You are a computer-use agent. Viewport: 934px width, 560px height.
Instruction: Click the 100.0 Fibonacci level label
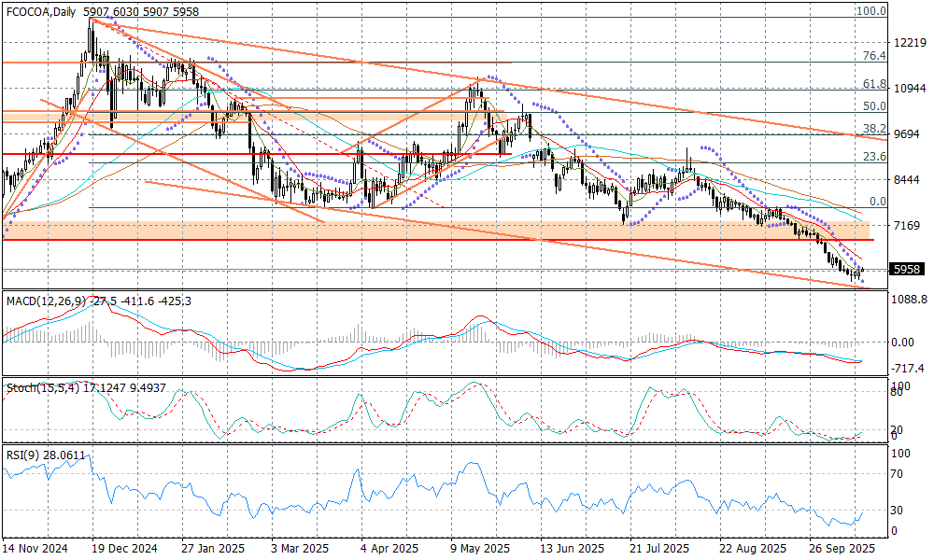click(x=870, y=11)
